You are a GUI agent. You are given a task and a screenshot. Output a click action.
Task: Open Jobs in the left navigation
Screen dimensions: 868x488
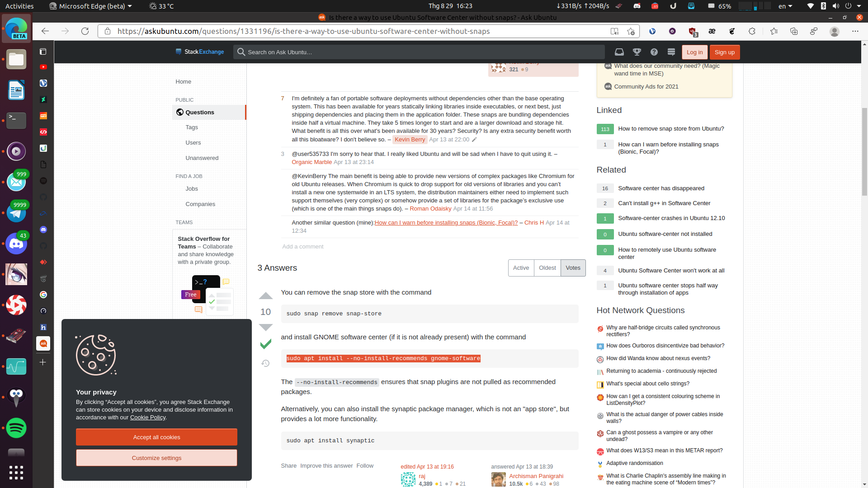tap(192, 189)
